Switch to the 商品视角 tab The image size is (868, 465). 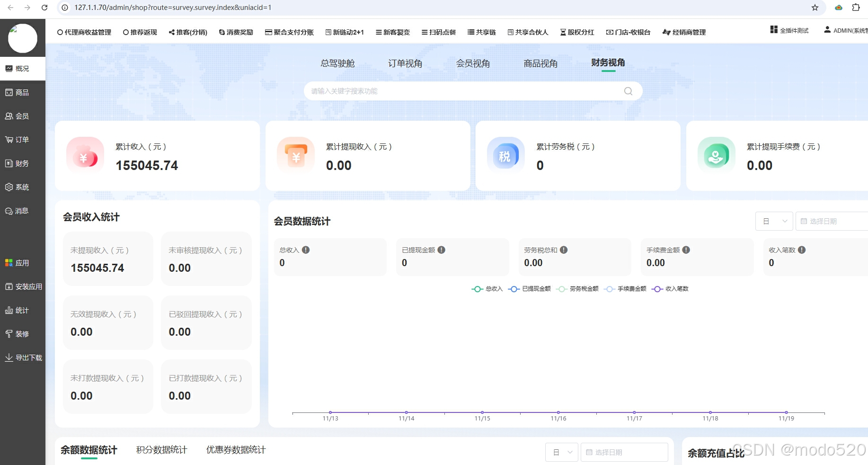point(540,63)
